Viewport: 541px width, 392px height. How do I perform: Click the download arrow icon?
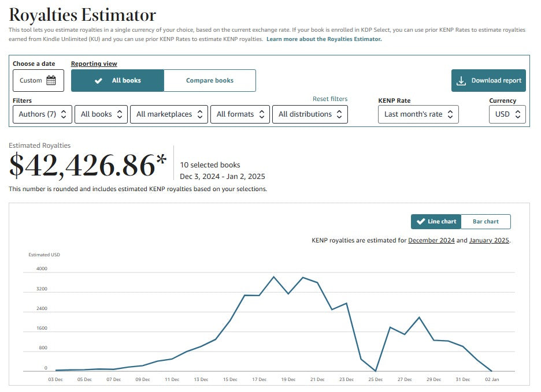[461, 81]
